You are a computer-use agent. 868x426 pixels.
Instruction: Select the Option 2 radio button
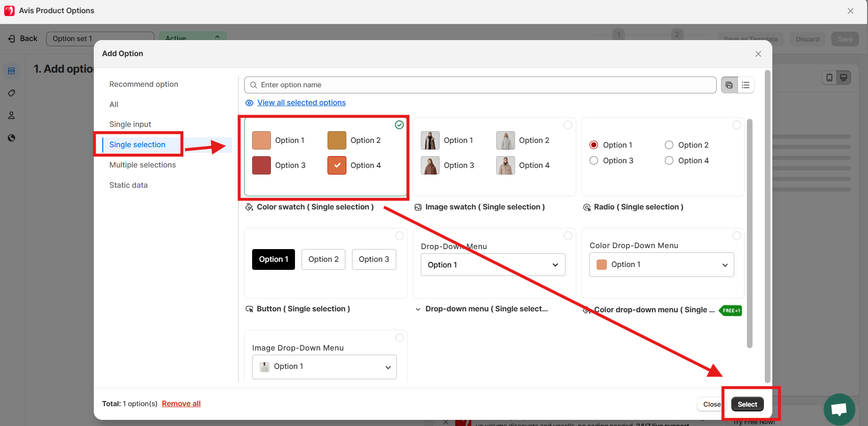669,145
